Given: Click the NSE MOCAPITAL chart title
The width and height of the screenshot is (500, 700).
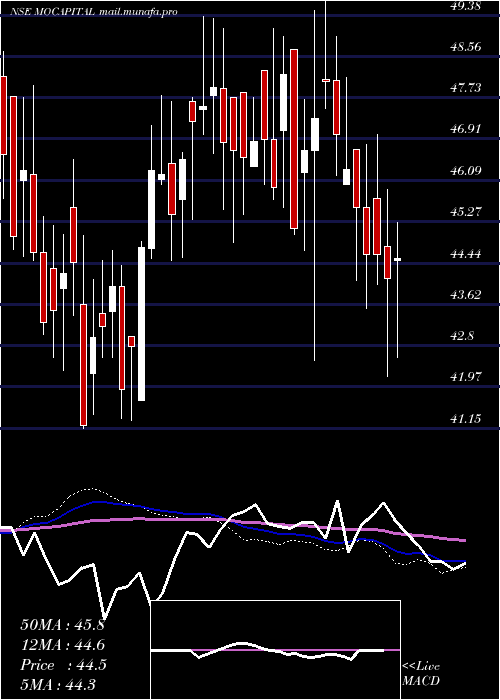Looking at the screenshot, I should point(52,12).
